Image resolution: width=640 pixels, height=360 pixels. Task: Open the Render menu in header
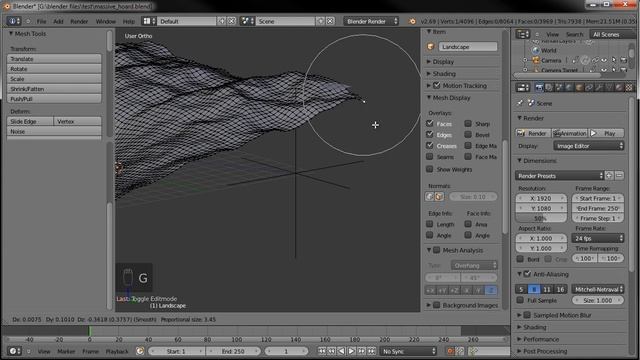click(x=79, y=21)
